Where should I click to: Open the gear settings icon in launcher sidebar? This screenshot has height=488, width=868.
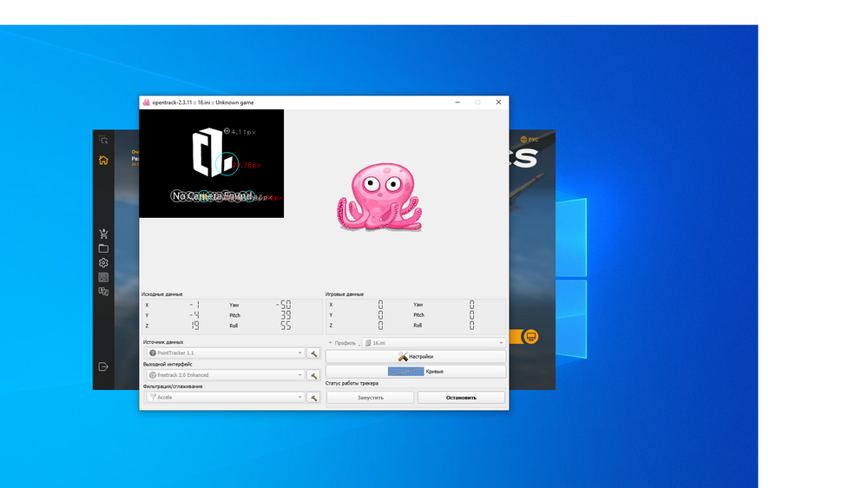point(103,262)
